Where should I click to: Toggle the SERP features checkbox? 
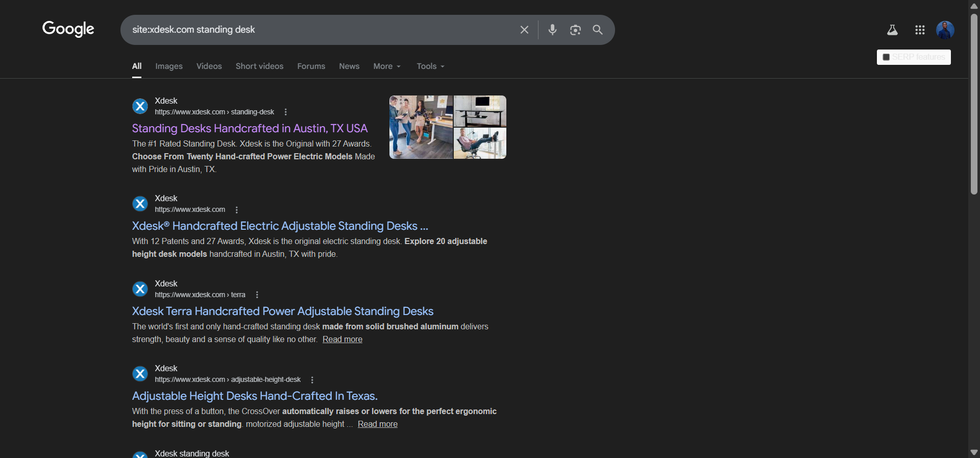click(x=886, y=57)
